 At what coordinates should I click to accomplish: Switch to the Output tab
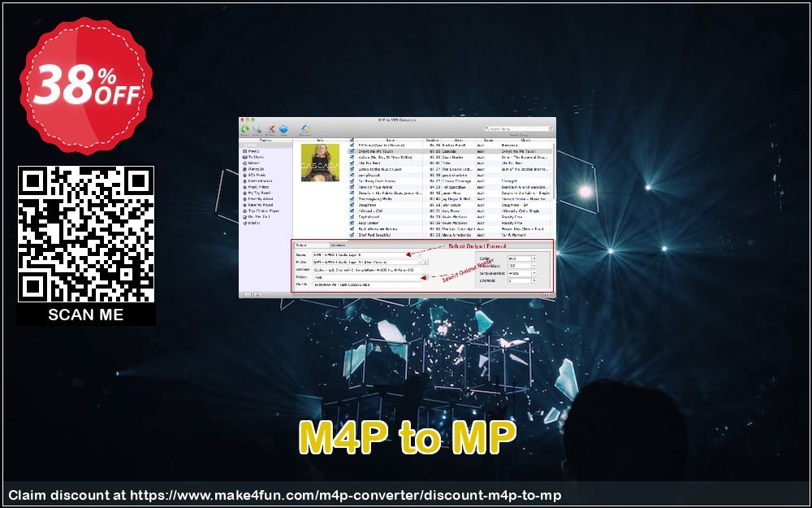[x=311, y=245]
